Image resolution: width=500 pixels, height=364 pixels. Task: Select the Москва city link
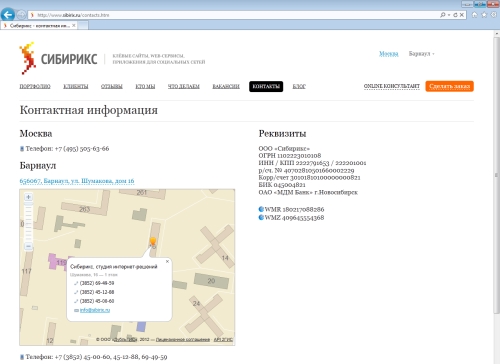pos(389,54)
